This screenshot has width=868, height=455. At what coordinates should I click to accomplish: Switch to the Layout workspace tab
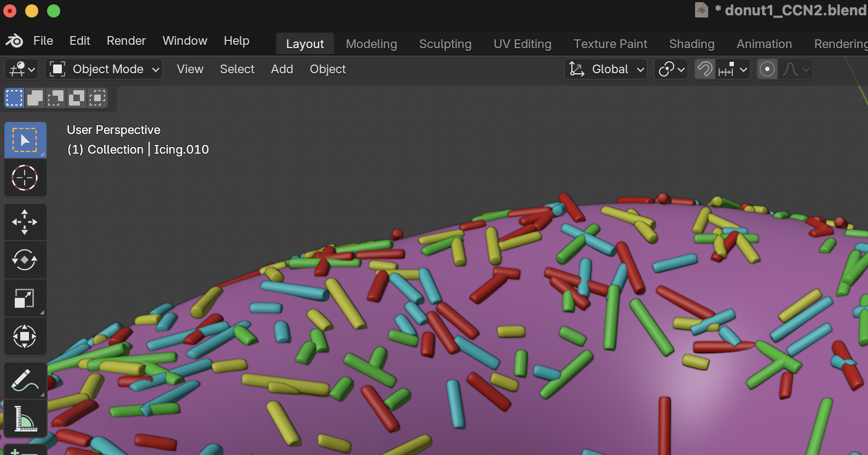coord(305,44)
